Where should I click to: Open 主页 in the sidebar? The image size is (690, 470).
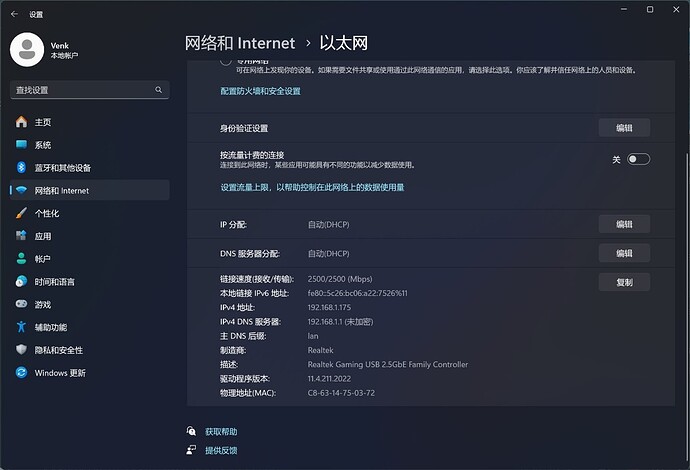[x=90, y=122]
